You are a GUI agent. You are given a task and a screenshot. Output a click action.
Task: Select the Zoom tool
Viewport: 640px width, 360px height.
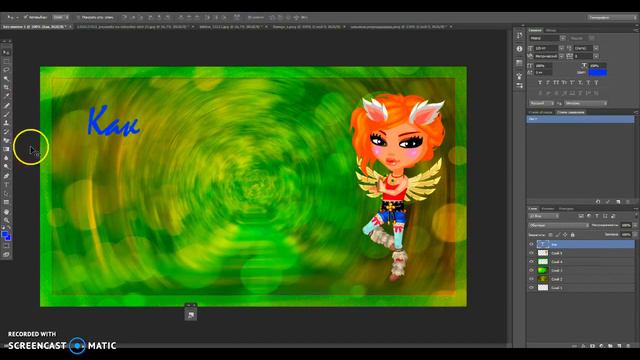click(x=6, y=220)
